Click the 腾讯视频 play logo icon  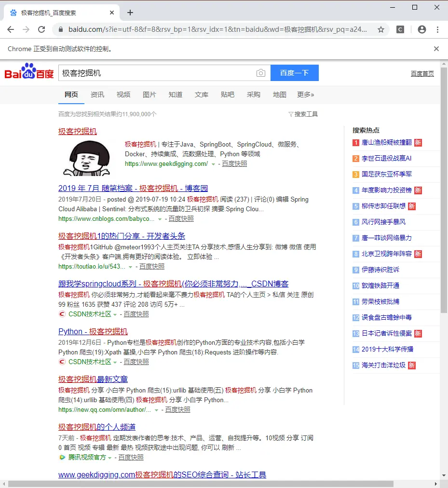click(62, 457)
